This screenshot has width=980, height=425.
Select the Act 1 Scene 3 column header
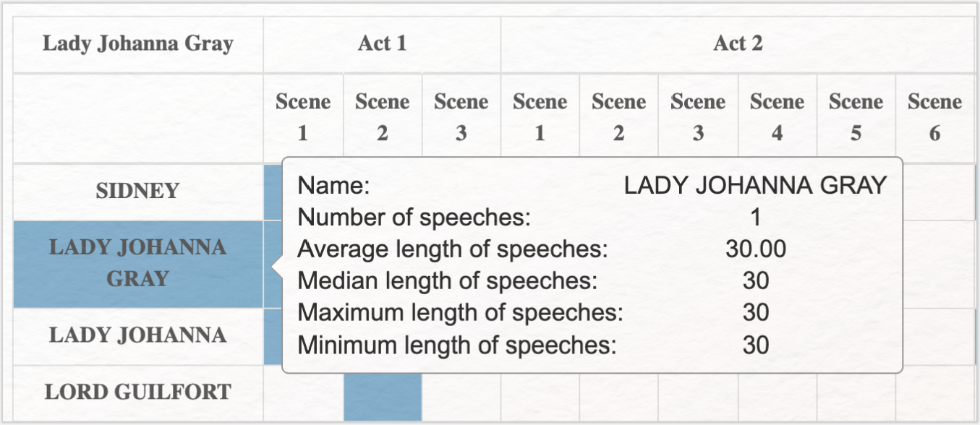pos(461,118)
